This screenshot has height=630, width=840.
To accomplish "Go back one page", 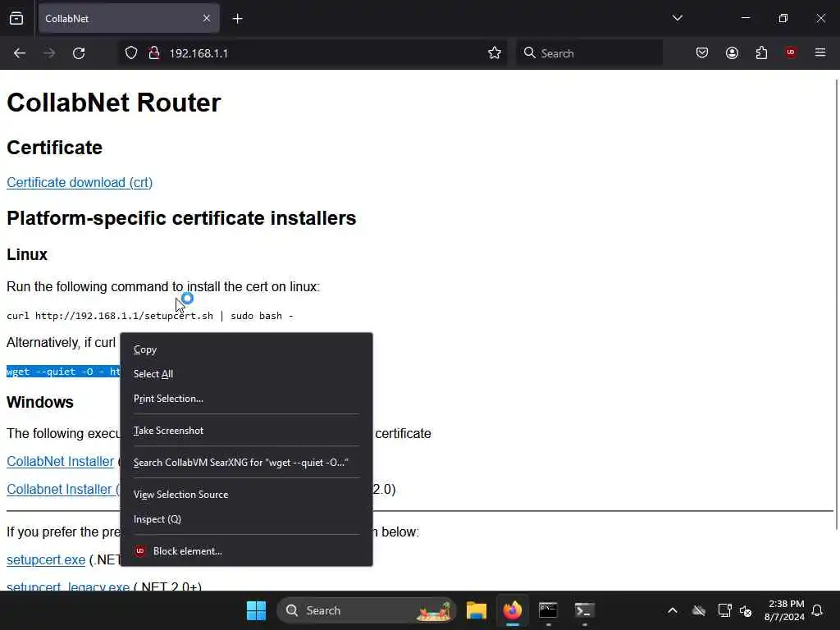I will tap(20, 53).
